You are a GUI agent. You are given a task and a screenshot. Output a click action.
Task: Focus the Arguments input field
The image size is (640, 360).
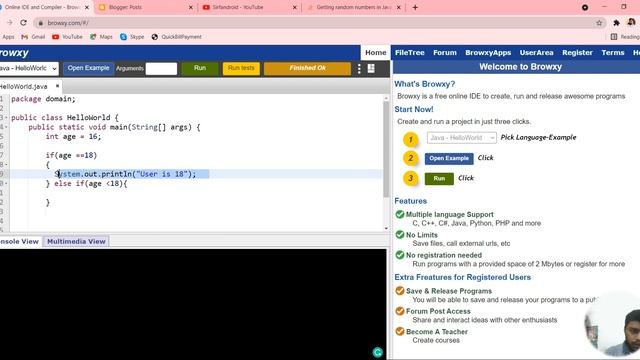coord(161,69)
